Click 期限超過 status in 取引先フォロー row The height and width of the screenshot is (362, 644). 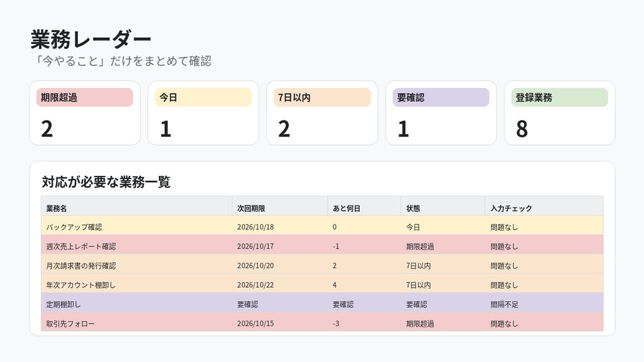[420, 324]
